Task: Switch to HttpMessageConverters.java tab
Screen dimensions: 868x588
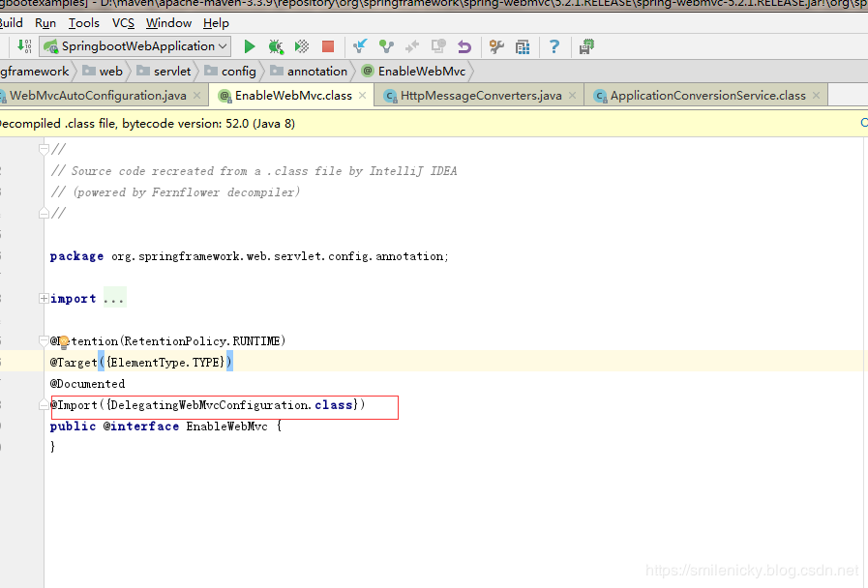Action: [481, 95]
